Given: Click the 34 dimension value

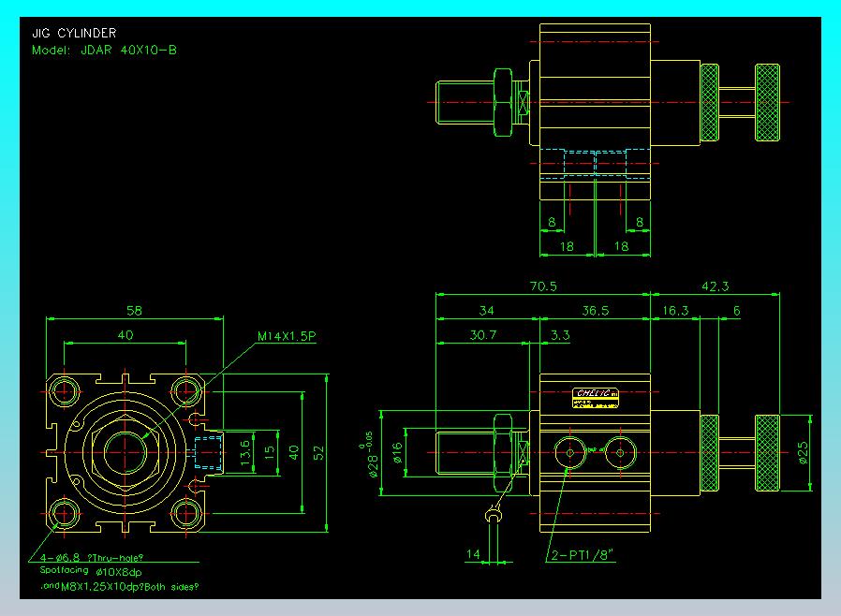Looking at the screenshot, I should point(486,311).
